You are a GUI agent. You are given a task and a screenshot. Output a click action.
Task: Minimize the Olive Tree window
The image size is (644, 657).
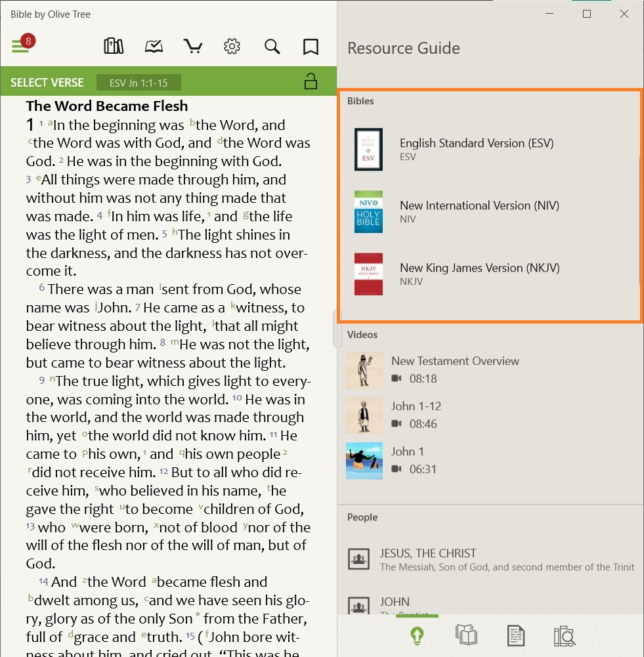tap(549, 14)
